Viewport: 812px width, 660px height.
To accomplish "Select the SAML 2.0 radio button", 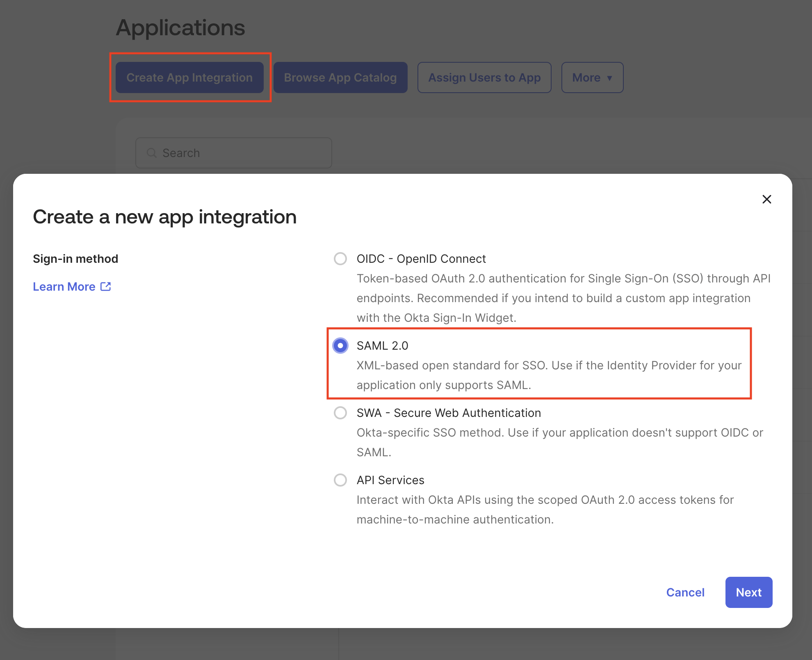I will coord(340,346).
